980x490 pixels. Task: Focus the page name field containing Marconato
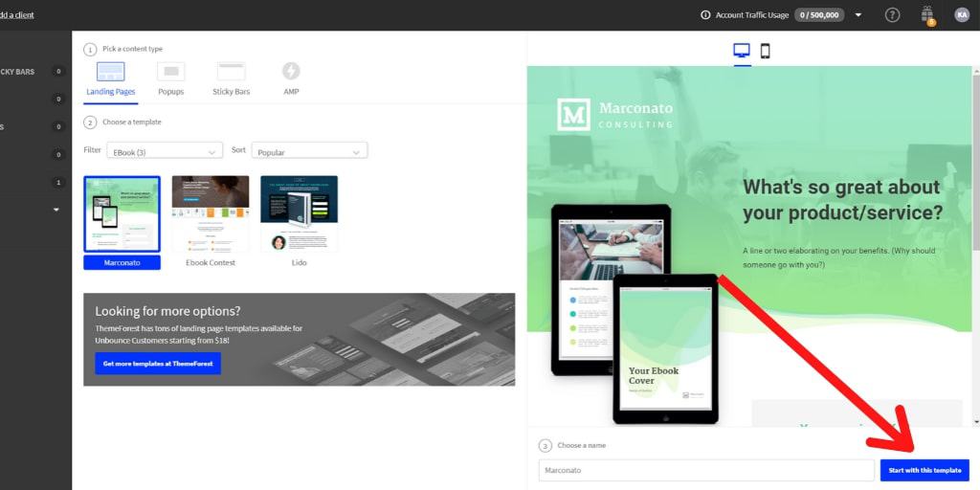706,470
